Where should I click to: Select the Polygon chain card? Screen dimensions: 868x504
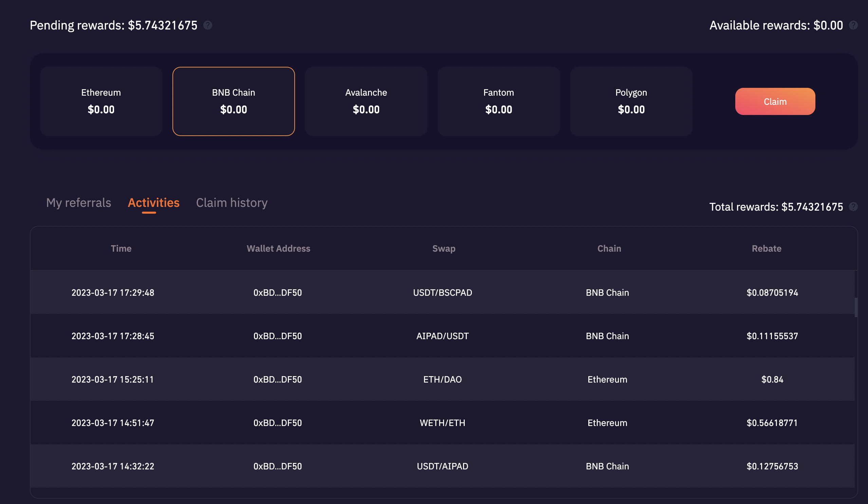(631, 101)
